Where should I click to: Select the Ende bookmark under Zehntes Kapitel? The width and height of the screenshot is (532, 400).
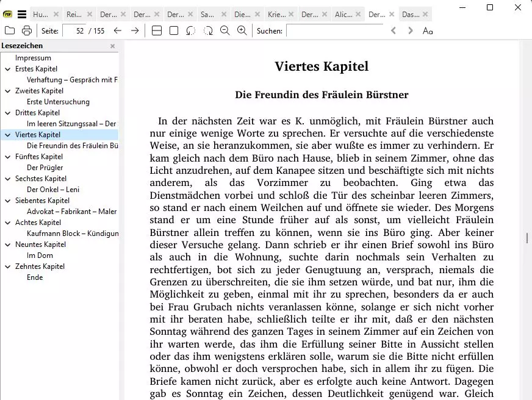(x=35, y=277)
